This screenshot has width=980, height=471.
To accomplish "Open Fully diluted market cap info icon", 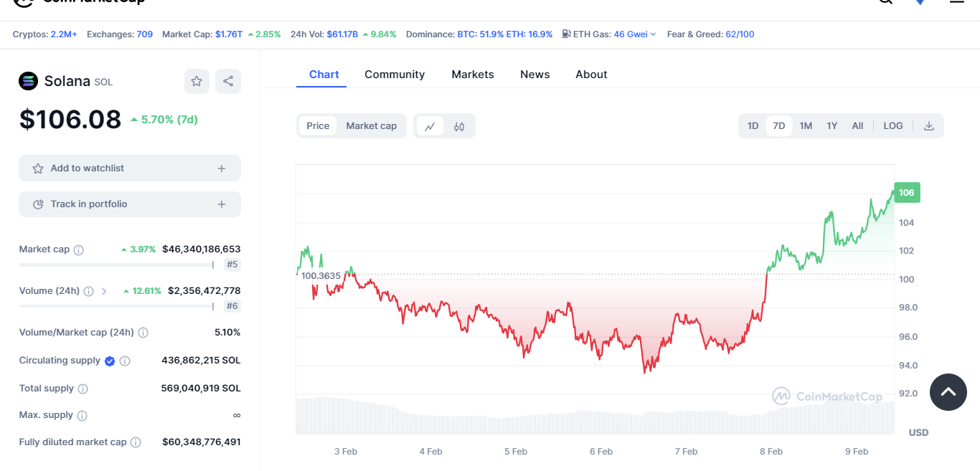I will (x=136, y=443).
